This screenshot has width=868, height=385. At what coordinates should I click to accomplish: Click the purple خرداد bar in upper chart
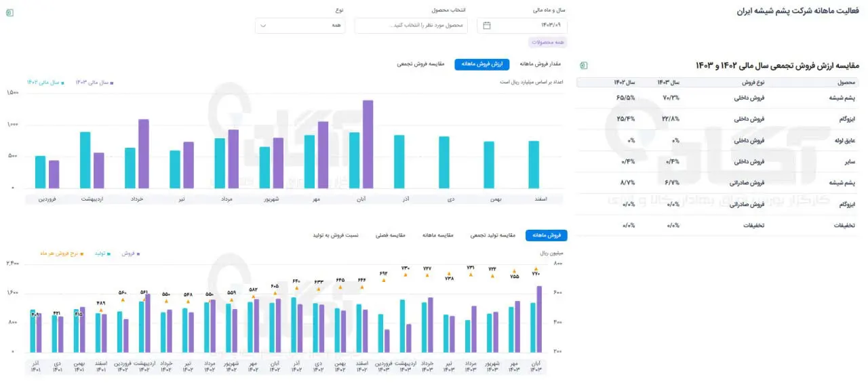coord(143,154)
